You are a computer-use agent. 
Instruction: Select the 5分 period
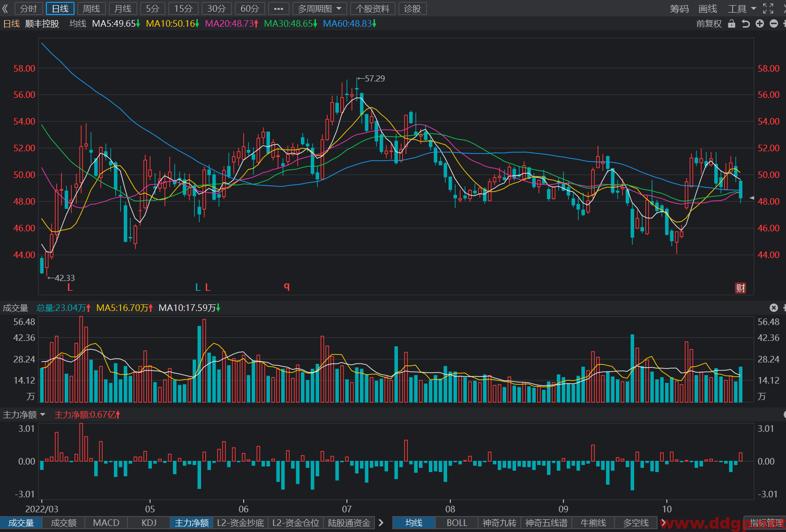click(x=153, y=8)
